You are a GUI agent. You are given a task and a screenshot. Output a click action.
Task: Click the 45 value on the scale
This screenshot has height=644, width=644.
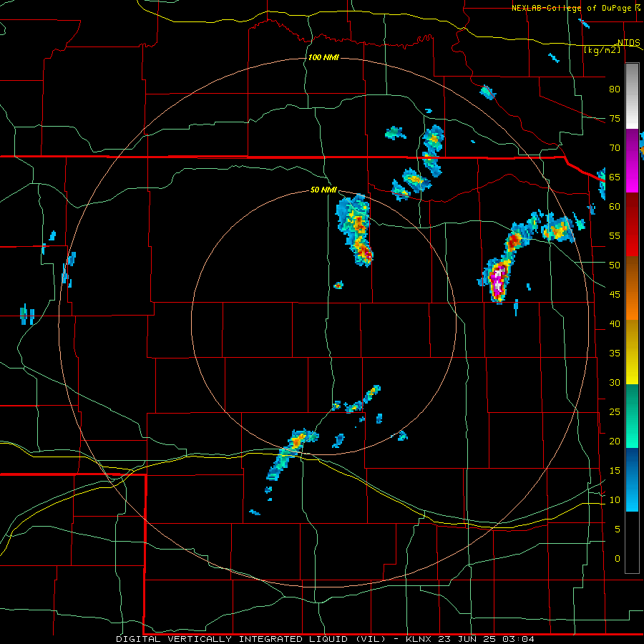[615, 295]
